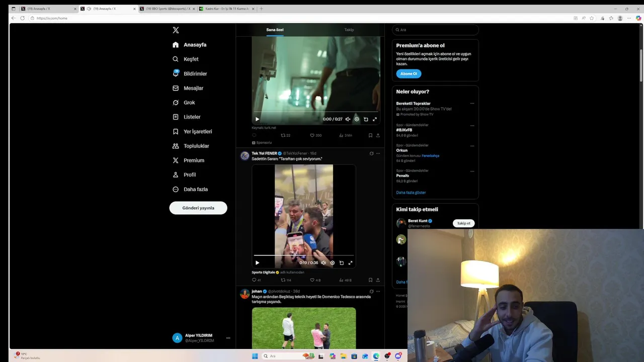Open options for #BJKvFB trend
This screenshot has width=644, height=362.
(472, 125)
